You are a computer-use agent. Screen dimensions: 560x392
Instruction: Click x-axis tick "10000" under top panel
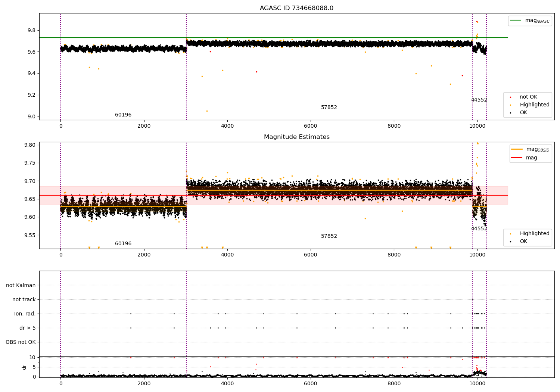tap(477, 126)
